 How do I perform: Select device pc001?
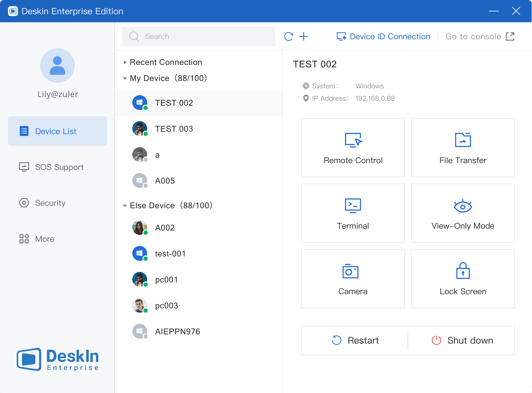pos(199,279)
